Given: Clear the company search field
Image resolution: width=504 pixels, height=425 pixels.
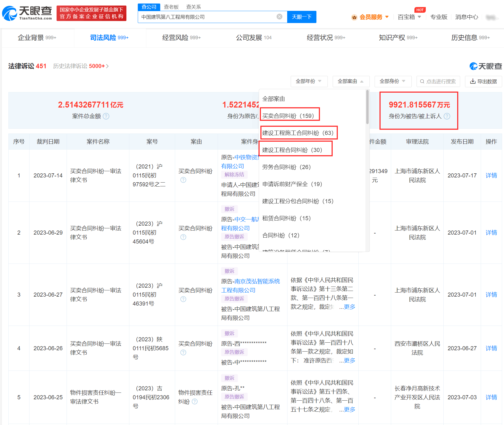Looking at the screenshot, I should (280, 17).
